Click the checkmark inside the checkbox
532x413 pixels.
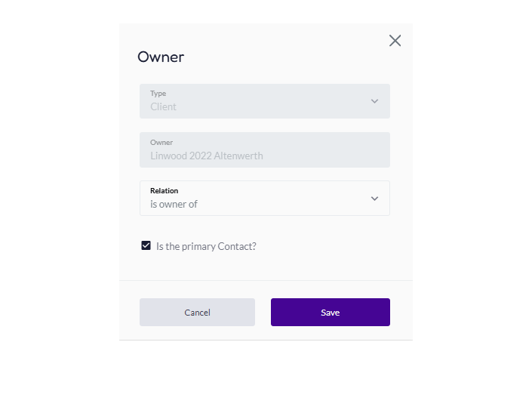coord(146,245)
